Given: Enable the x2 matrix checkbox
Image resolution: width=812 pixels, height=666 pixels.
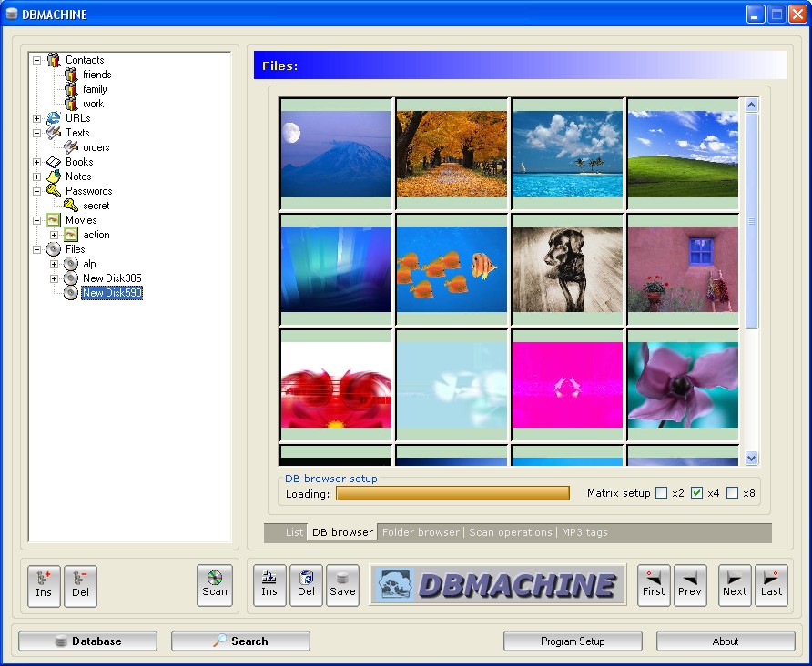Looking at the screenshot, I should click(x=661, y=493).
